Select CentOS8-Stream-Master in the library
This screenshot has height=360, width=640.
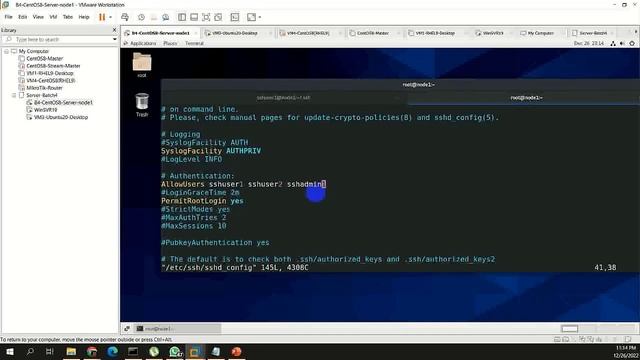pyautogui.click(x=53, y=66)
